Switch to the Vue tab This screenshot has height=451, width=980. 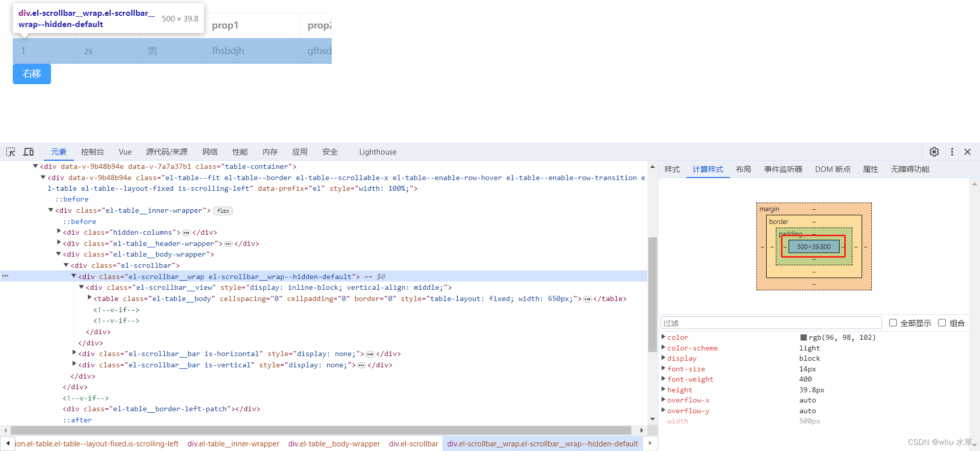click(x=125, y=152)
